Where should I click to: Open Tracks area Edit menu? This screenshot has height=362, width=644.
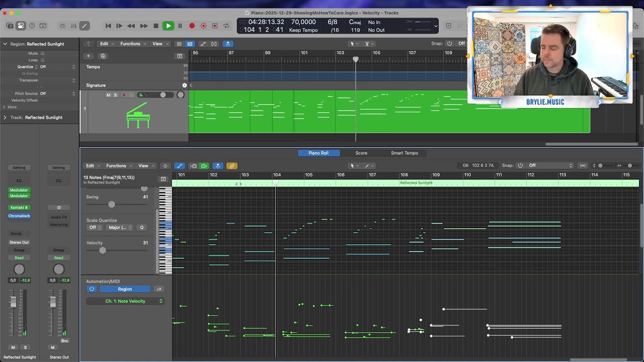coord(106,44)
